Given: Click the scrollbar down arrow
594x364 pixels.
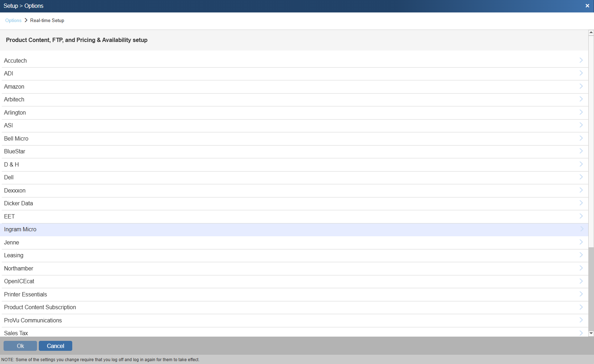Looking at the screenshot, I should [591, 333].
